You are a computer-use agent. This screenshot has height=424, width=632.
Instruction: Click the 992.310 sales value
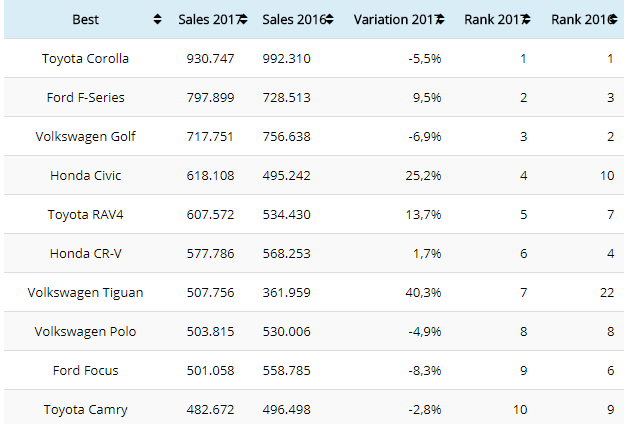click(x=287, y=58)
